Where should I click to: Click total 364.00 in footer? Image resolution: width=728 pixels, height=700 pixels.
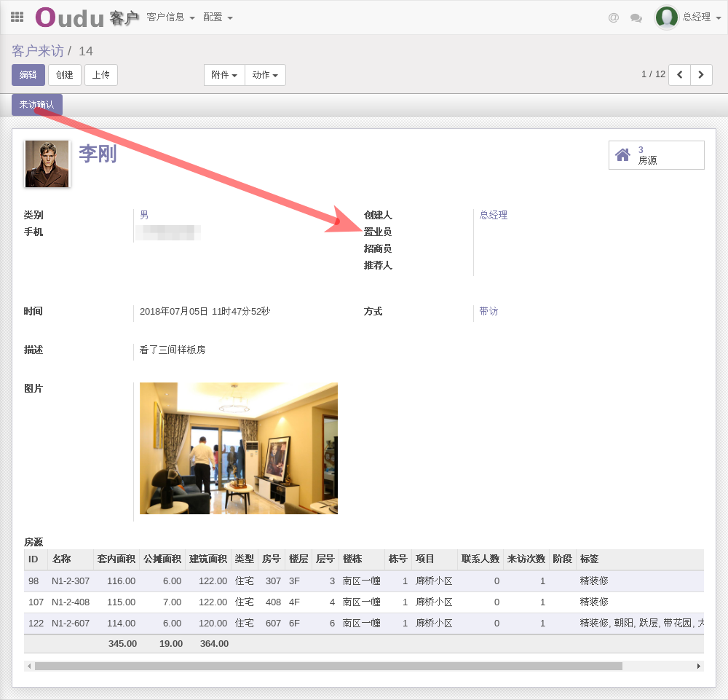pyautogui.click(x=214, y=644)
